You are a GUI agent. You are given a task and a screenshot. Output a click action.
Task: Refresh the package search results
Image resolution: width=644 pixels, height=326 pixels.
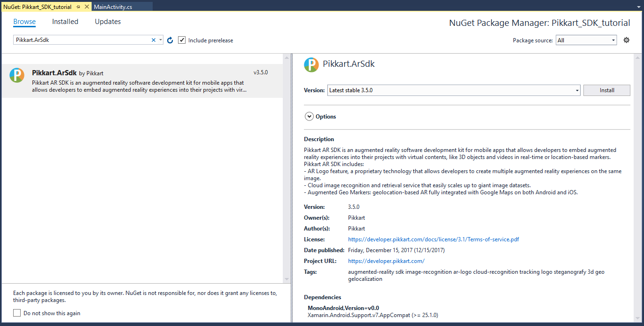click(170, 40)
